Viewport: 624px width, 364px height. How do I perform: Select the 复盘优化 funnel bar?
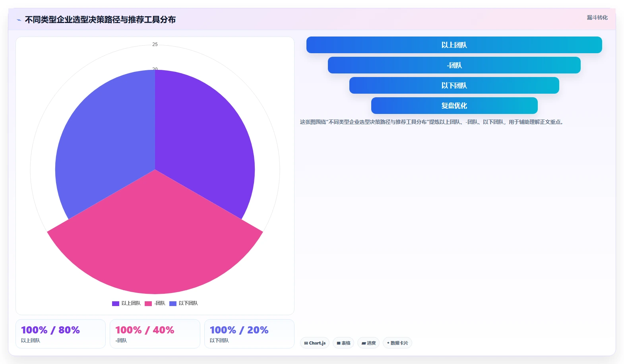[x=454, y=106]
